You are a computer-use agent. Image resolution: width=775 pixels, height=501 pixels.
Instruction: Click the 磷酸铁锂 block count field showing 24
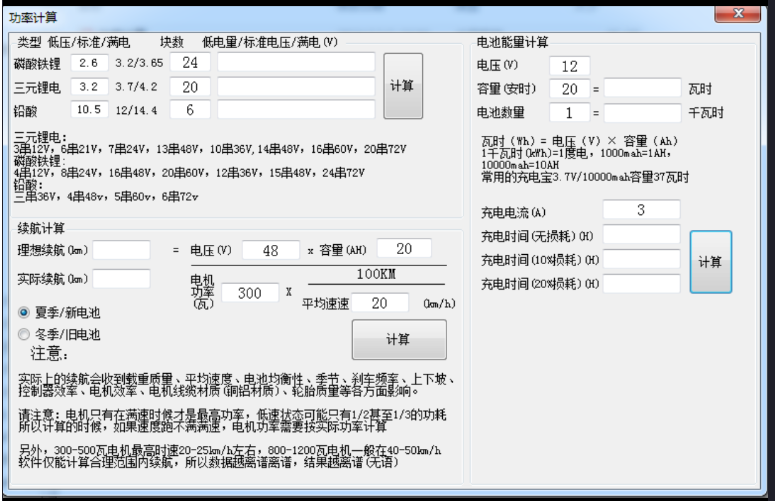pos(190,64)
